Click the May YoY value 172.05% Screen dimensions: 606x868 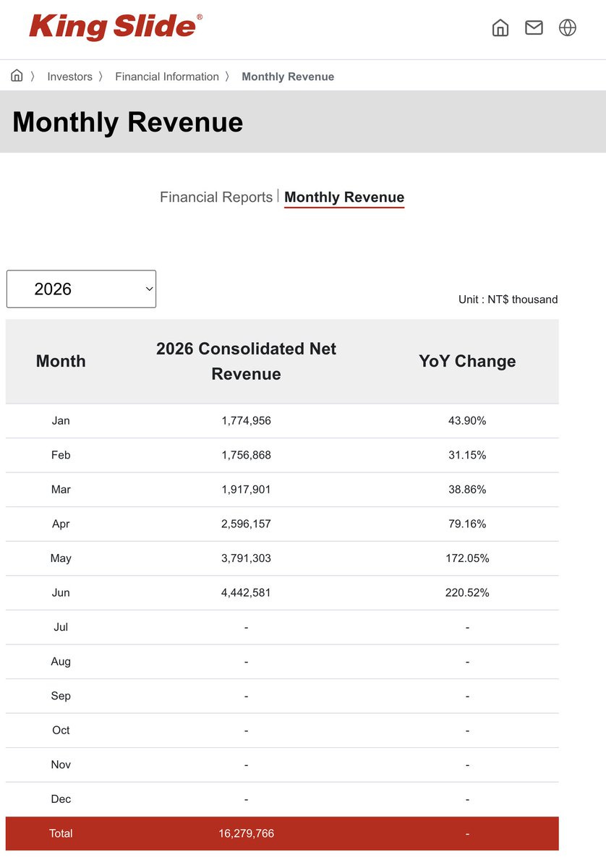click(467, 558)
